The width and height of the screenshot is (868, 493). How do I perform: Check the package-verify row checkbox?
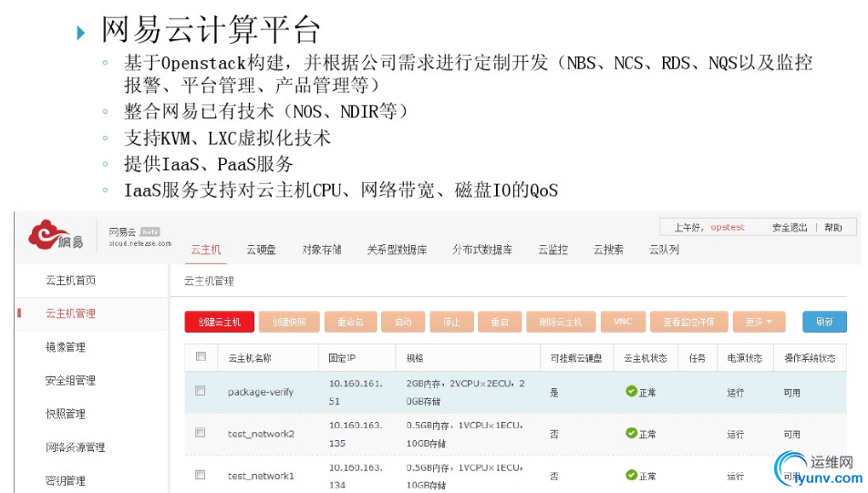click(201, 391)
